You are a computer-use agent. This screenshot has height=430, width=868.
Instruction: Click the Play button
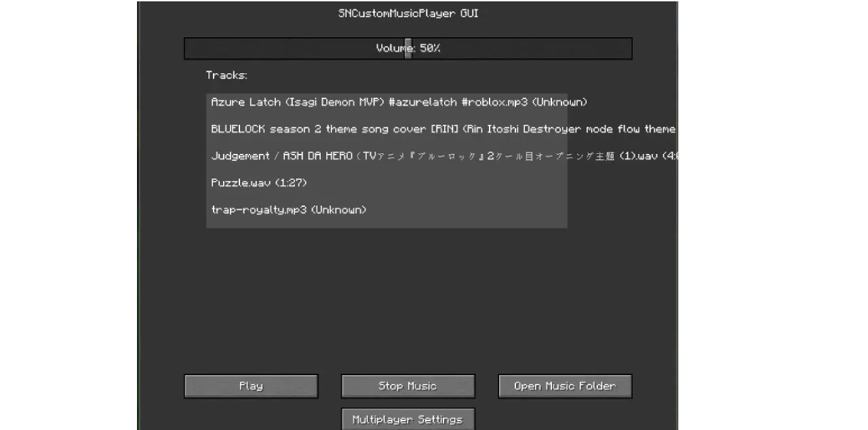(251, 386)
